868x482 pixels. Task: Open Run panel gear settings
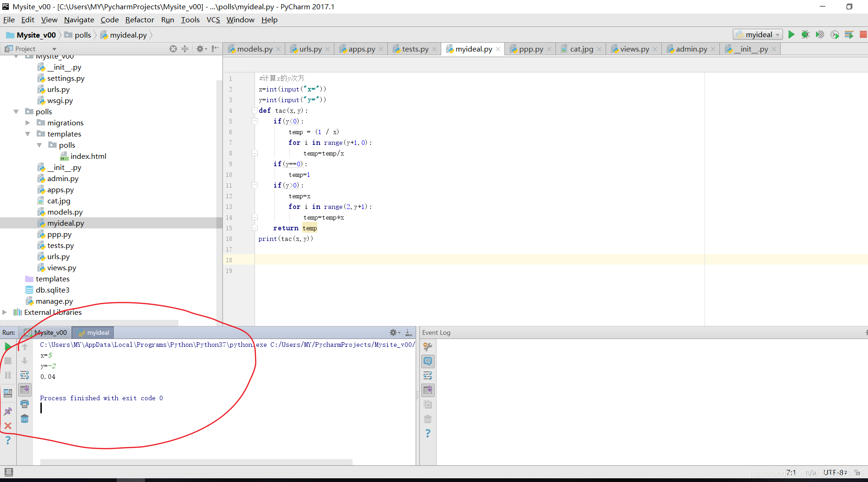[x=394, y=332]
